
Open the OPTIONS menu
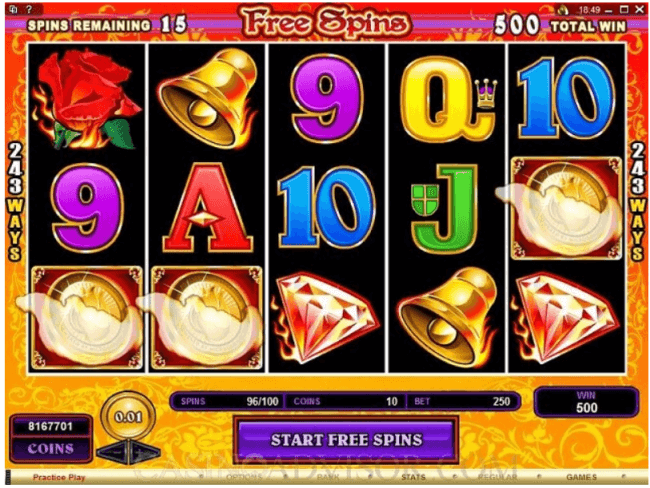point(245,477)
